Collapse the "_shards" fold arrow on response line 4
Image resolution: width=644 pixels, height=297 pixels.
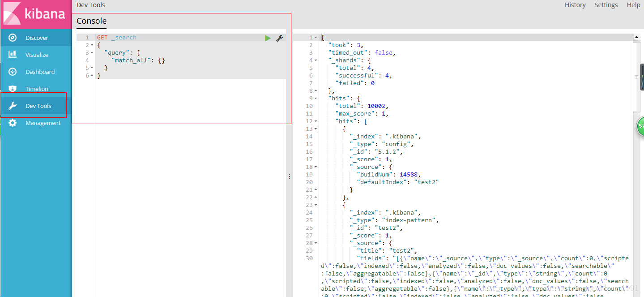click(x=316, y=60)
